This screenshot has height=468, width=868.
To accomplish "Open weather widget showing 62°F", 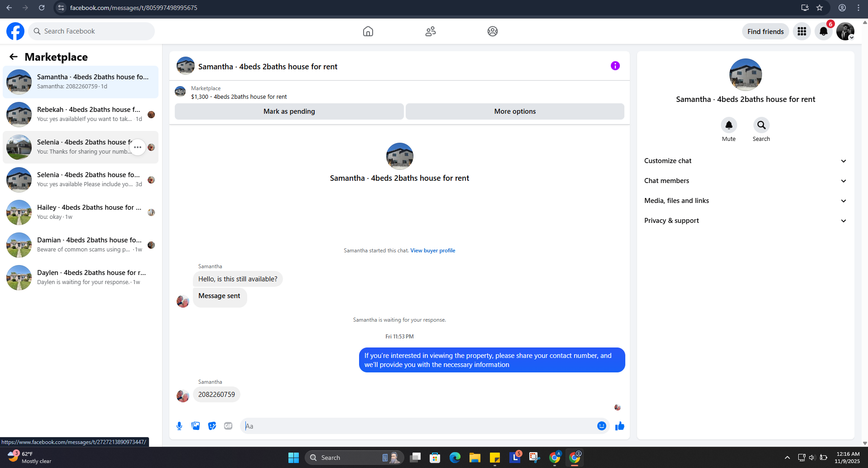I will (30, 458).
